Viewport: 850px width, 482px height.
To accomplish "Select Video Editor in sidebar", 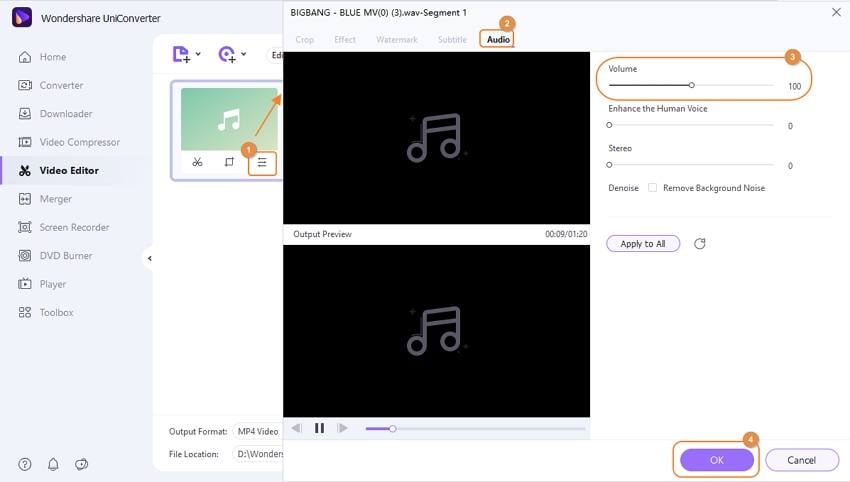I will 59,170.
